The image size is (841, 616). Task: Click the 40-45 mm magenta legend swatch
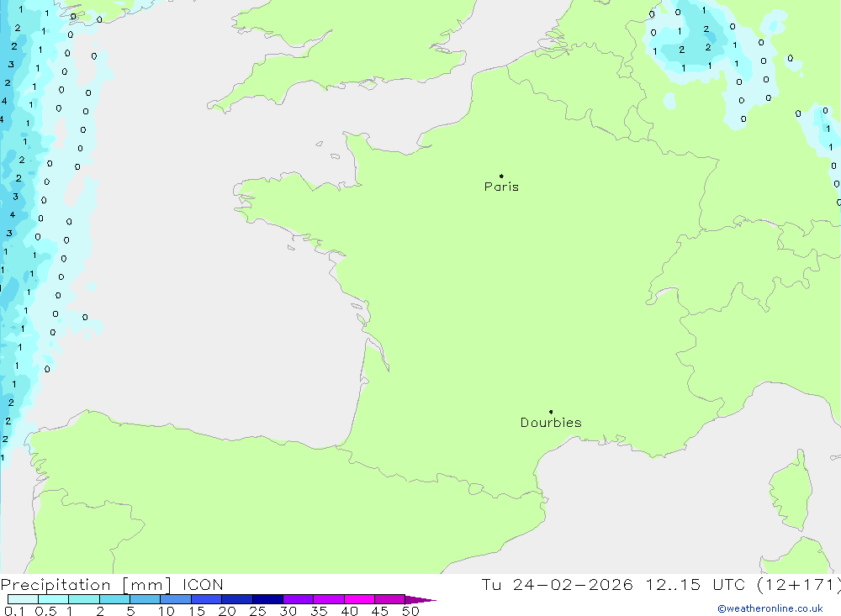click(359, 599)
